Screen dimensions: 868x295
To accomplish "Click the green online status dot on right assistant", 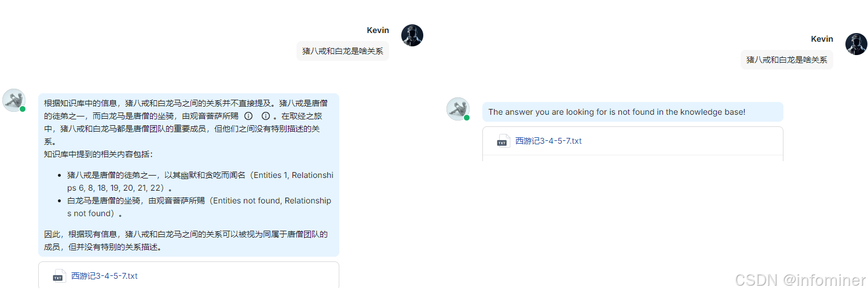I will (467, 118).
